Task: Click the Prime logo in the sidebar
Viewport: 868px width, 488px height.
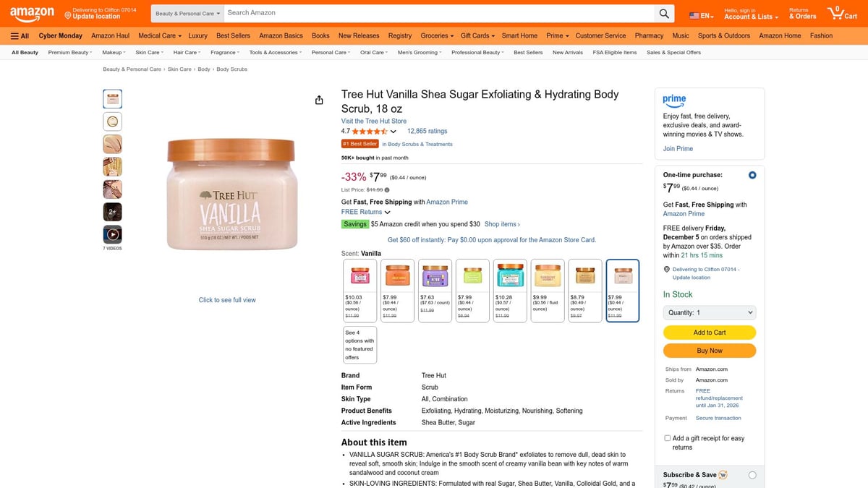Action: point(674,101)
